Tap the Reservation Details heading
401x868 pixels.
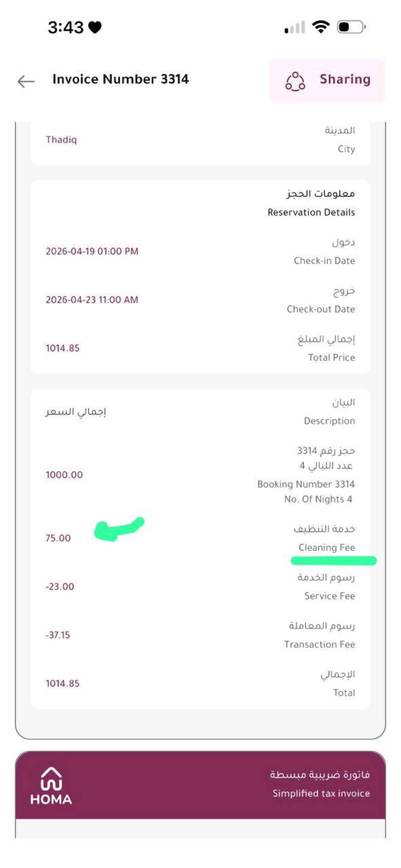click(x=311, y=212)
